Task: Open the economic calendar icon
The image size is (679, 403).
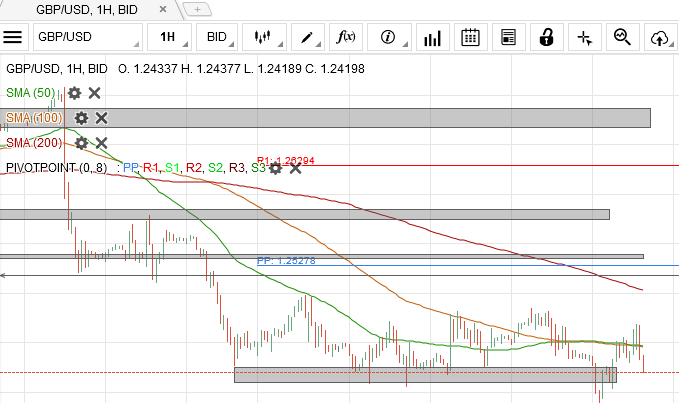Action: pyautogui.click(x=470, y=37)
